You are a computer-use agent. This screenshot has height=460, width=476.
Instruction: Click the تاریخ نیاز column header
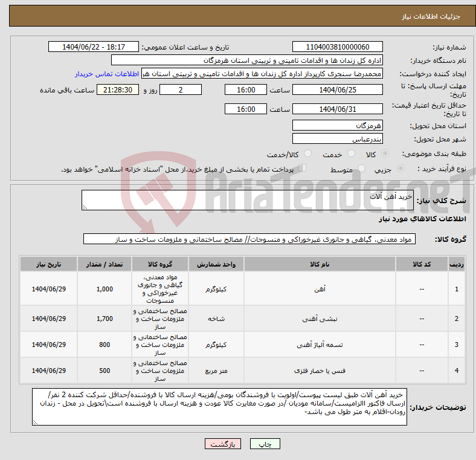point(48,264)
